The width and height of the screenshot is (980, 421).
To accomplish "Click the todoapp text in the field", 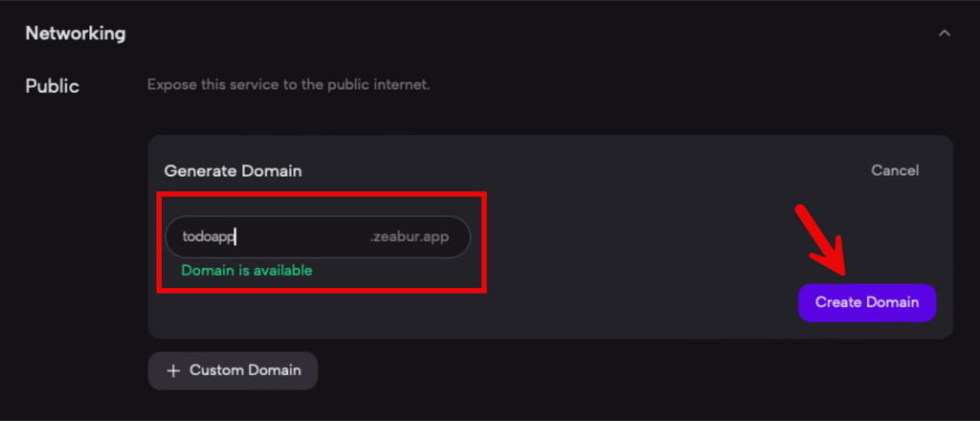I will click(x=208, y=237).
